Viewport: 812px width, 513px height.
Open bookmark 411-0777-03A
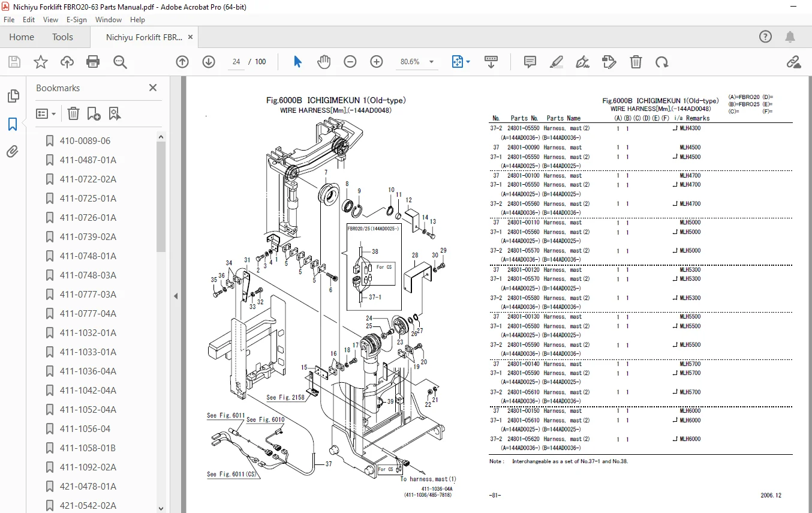88,295
